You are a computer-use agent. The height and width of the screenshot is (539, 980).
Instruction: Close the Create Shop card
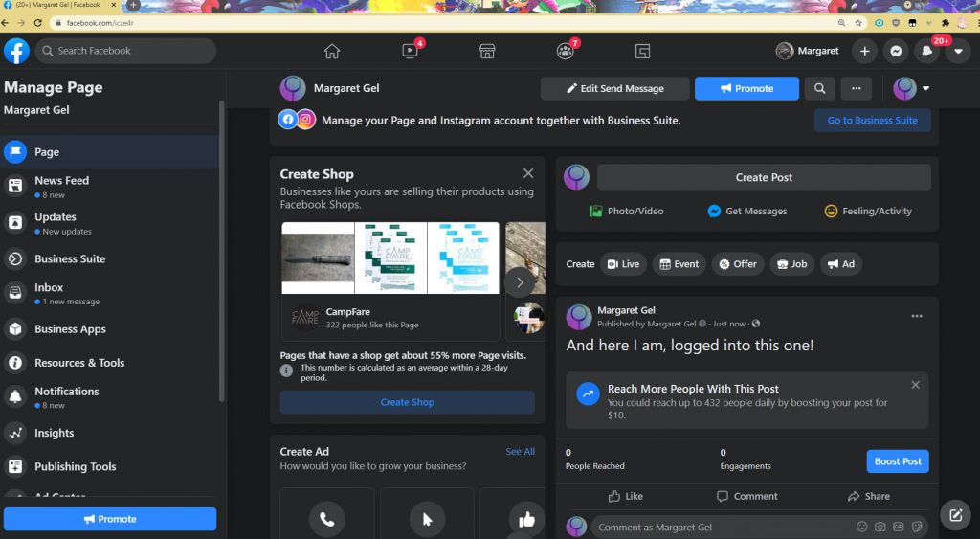528,173
